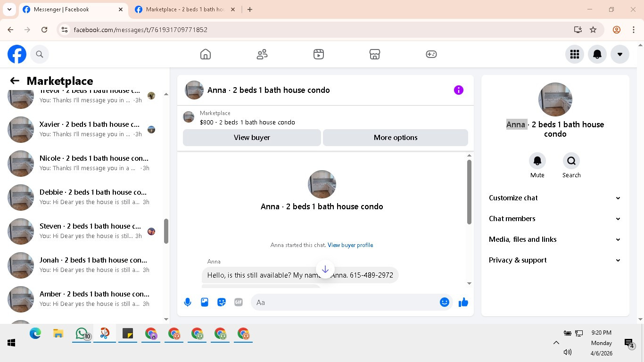This screenshot has width=644, height=362.
Task: Open the Steven conversation
Action: coord(83,231)
